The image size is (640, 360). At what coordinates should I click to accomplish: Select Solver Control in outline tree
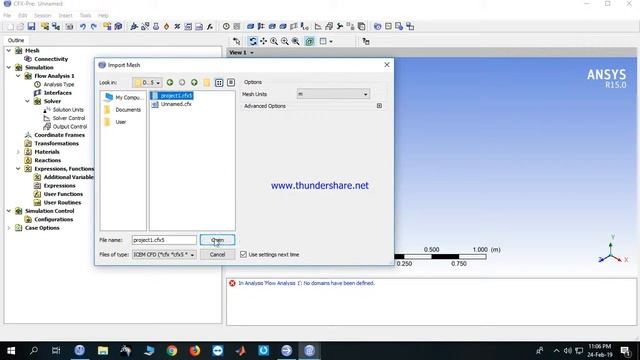click(x=69, y=118)
